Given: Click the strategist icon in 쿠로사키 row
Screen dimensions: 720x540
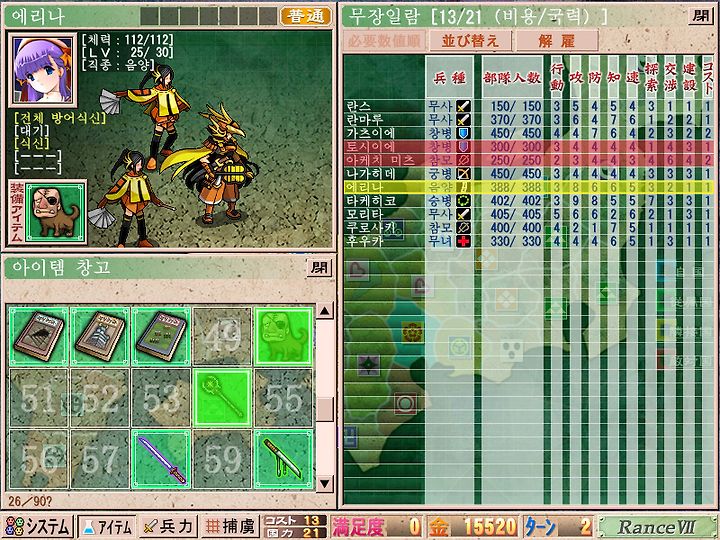Looking at the screenshot, I should 463,227.
